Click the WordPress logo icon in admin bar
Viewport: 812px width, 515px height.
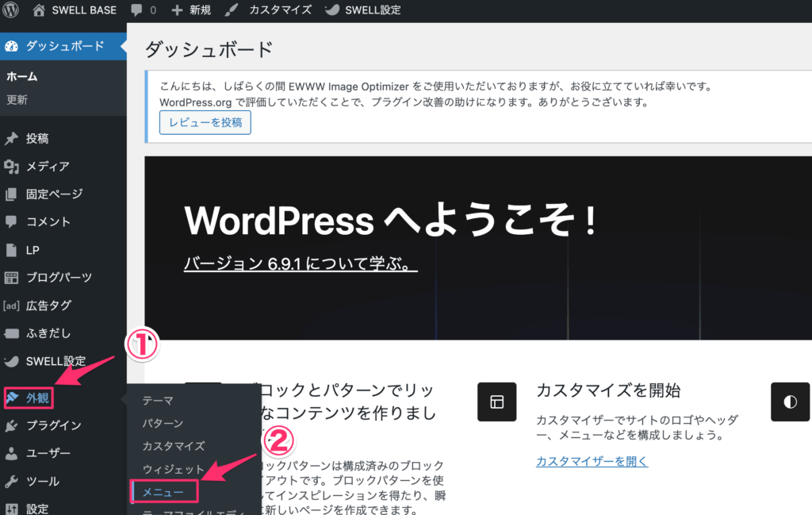11,10
